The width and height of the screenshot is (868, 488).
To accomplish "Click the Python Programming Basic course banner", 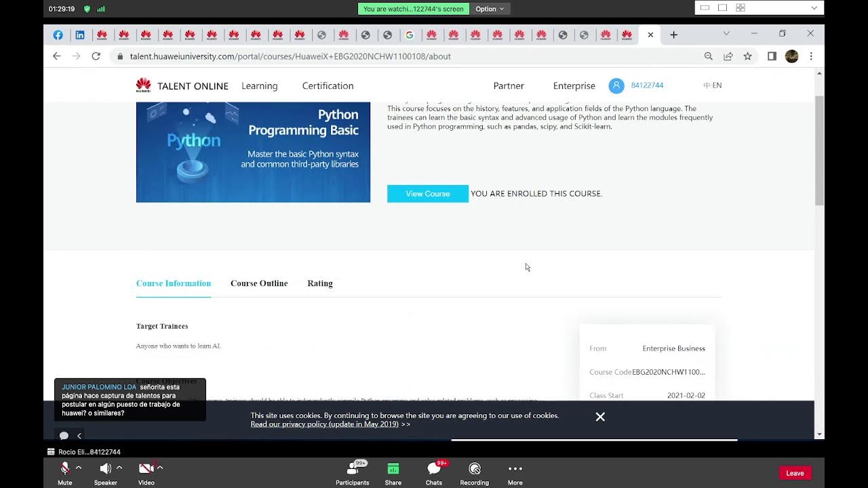I will tap(253, 152).
